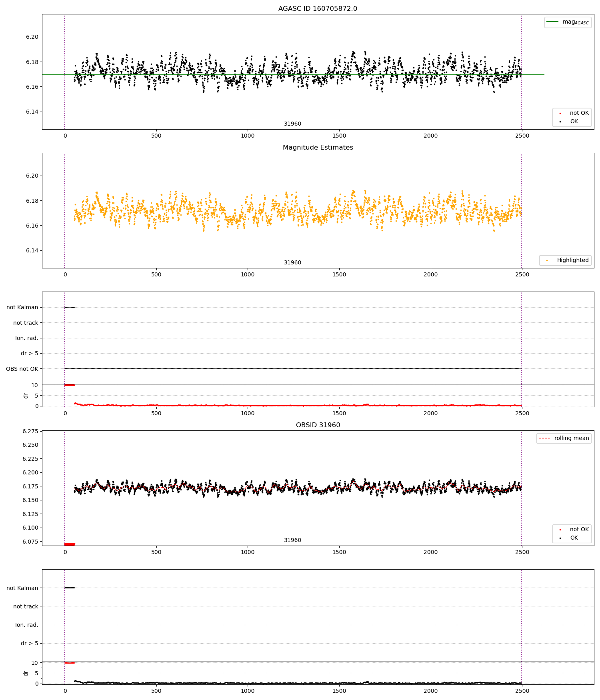Click the 6.150 y-axis tick label

(x=30, y=500)
